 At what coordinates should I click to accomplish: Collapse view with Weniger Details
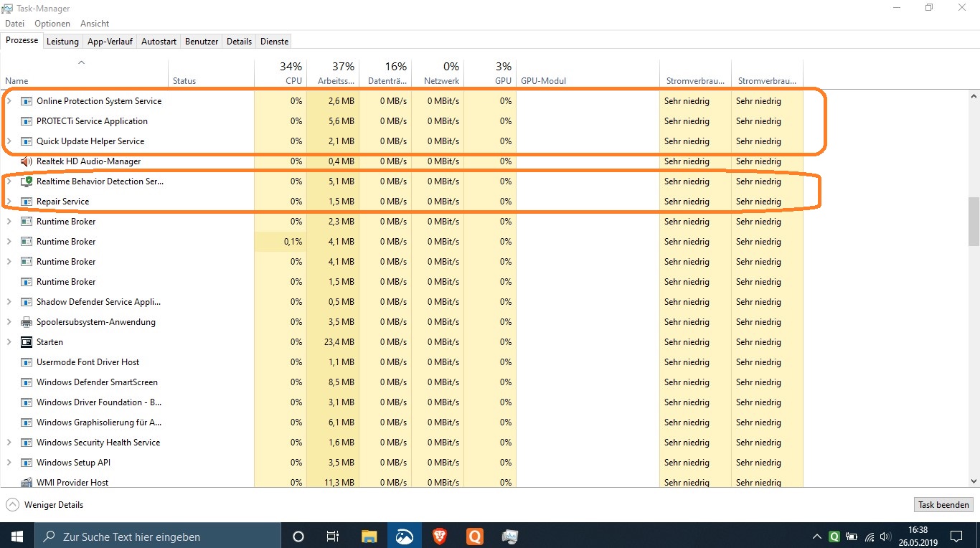(44, 505)
